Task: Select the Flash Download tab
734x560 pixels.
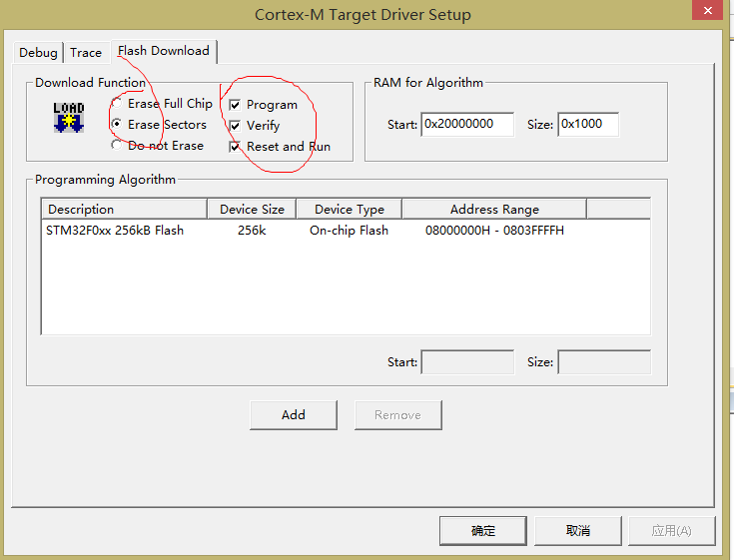Action: [164, 51]
